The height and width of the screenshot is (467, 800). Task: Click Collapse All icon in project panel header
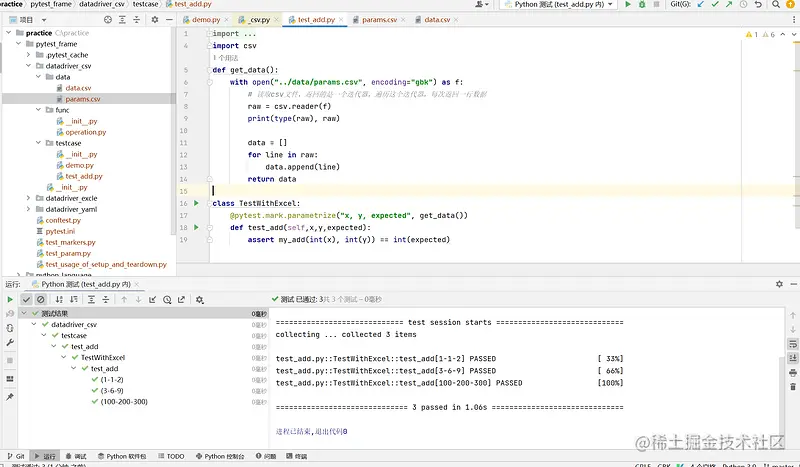click(136, 20)
